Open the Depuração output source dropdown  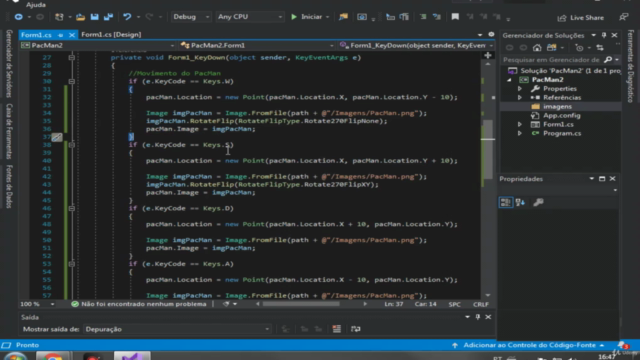(x=177, y=329)
